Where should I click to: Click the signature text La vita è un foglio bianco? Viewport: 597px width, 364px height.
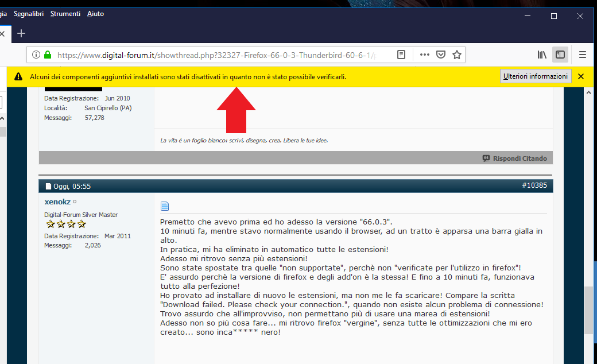[x=244, y=141]
